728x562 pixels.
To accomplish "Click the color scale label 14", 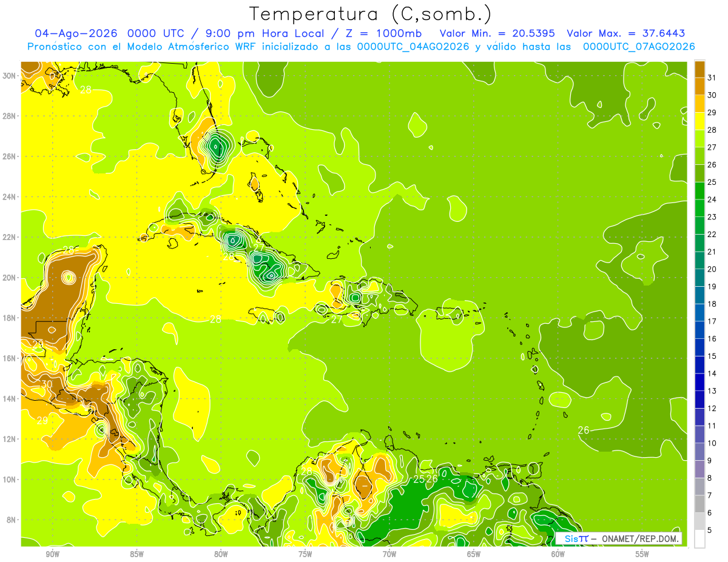I will 712,373.
